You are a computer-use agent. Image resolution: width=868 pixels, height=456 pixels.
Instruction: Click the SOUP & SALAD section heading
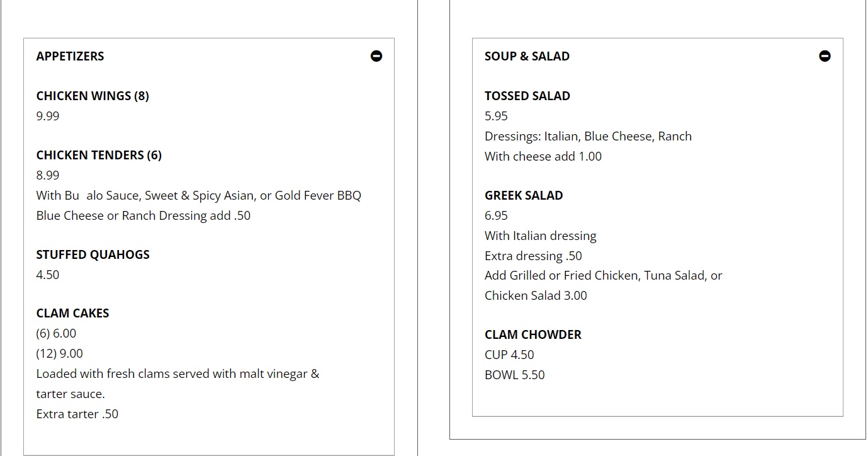pyautogui.click(x=527, y=56)
